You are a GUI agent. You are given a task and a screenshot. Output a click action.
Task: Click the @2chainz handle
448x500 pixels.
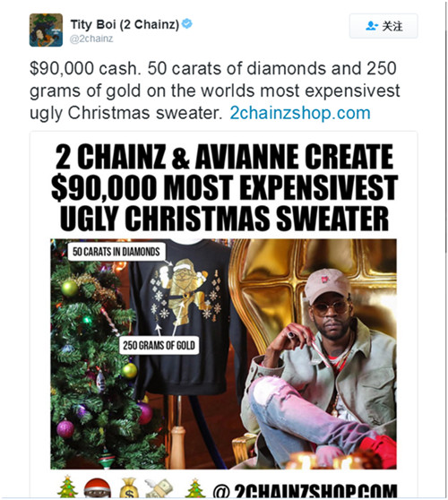[91, 39]
